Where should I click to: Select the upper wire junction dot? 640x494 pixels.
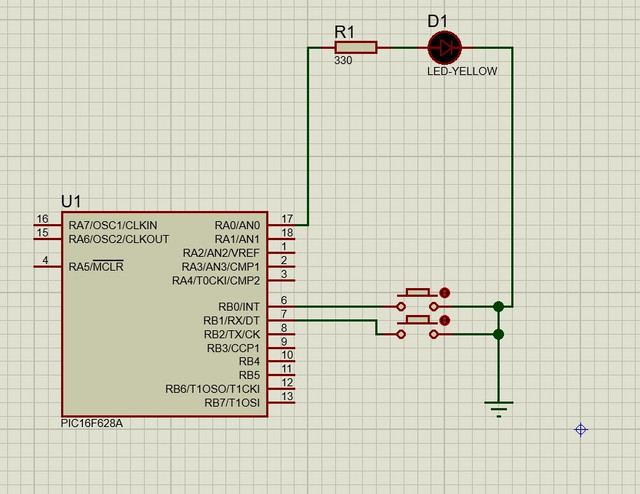coord(498,307)
